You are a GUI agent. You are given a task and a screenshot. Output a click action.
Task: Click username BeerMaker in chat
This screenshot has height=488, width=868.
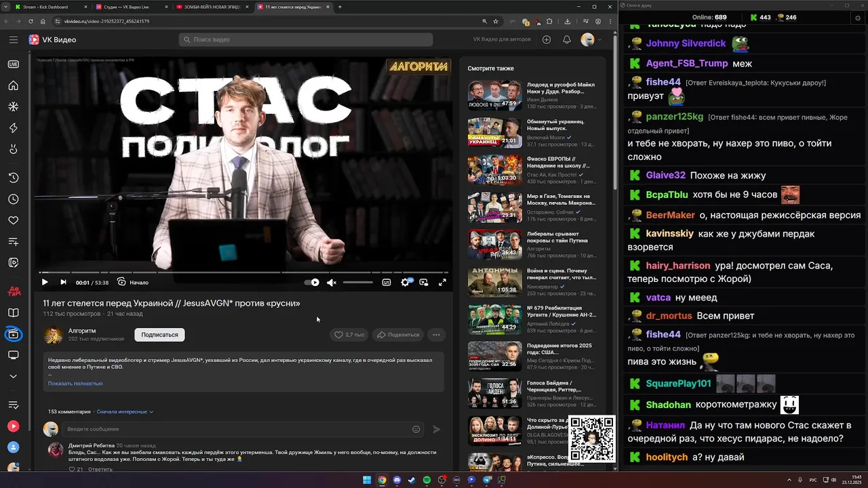click(x=670, y=215)
